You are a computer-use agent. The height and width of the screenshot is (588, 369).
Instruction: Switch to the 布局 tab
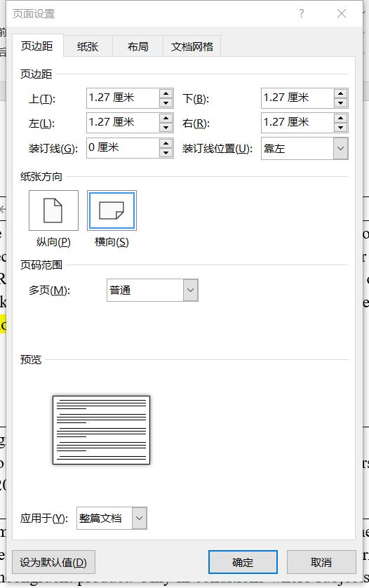(x=137, y=46)
